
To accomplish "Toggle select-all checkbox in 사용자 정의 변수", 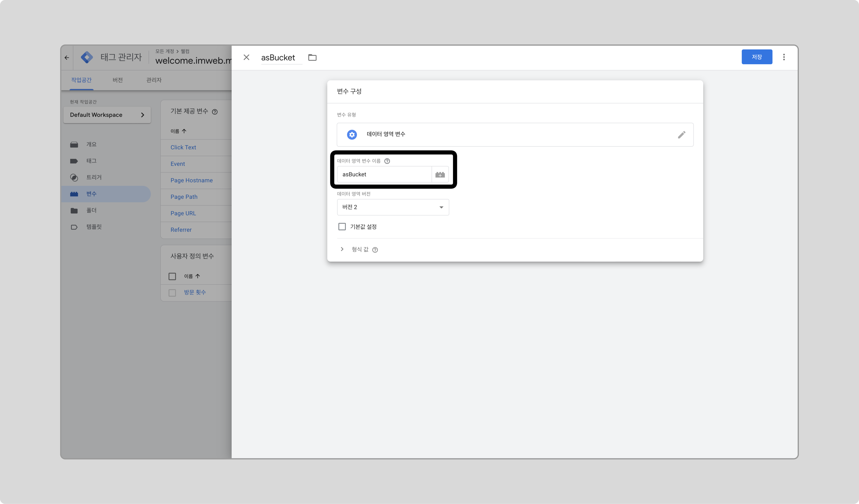I will click(172, 276).
